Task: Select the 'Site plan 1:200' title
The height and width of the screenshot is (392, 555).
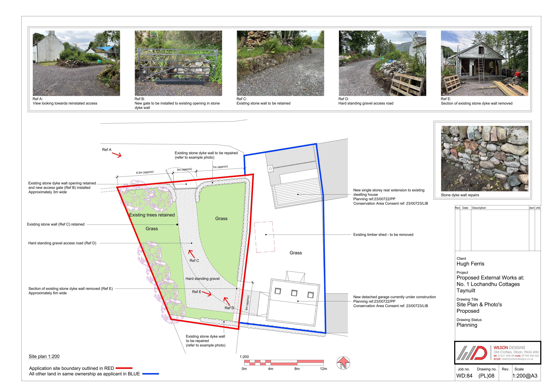Action: 44,356
